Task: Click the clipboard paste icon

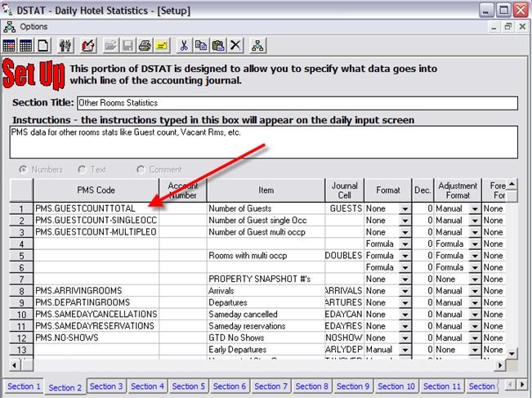Action: point(218,46)
